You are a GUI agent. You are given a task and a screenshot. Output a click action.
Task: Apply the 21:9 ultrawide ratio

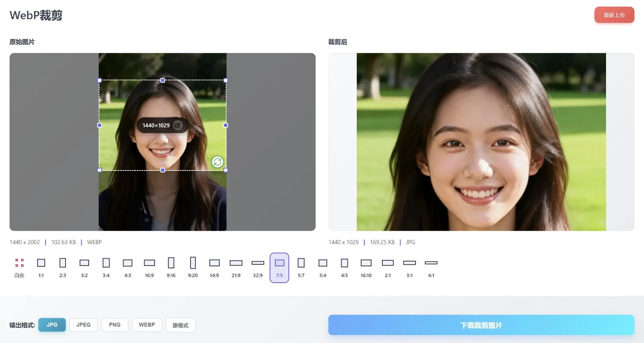236,268
